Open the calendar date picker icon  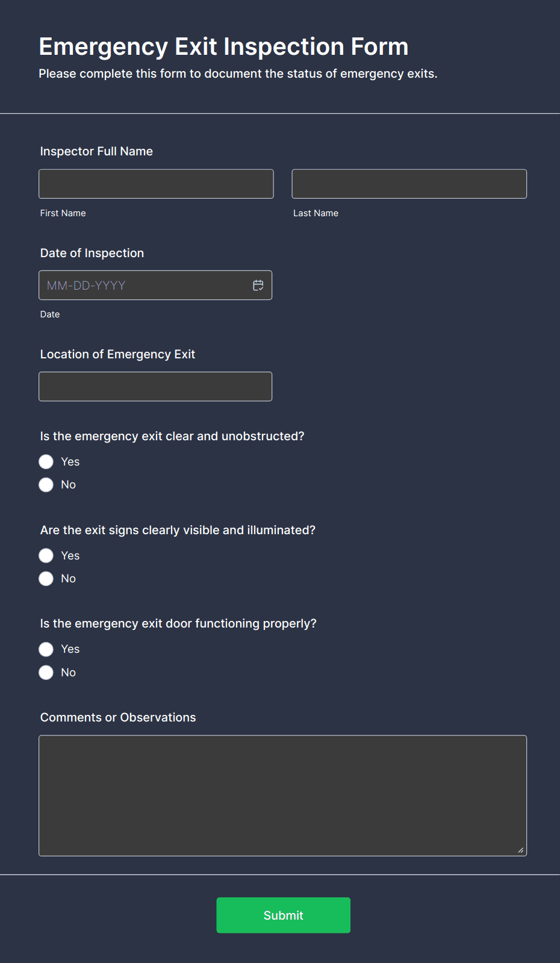pos(258,285)
